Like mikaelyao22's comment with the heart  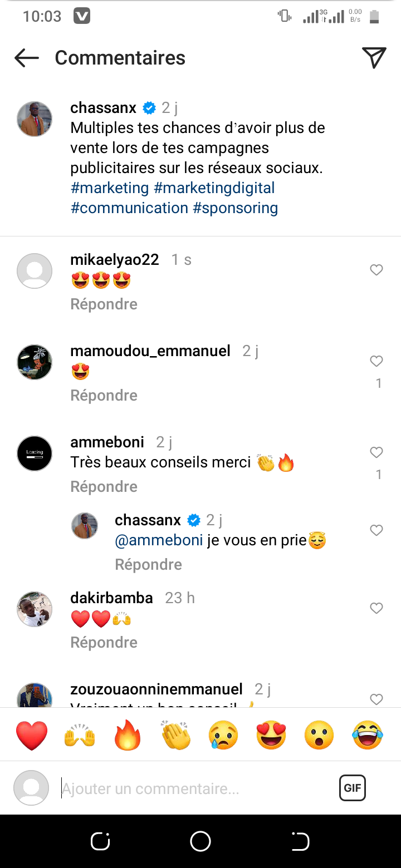click(376, 270)
